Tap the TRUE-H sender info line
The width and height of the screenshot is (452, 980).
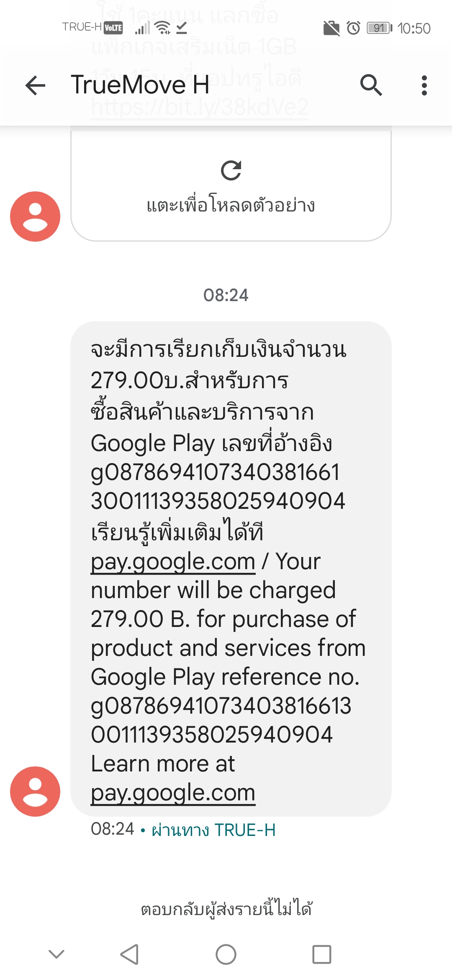[x=213, y=830]
